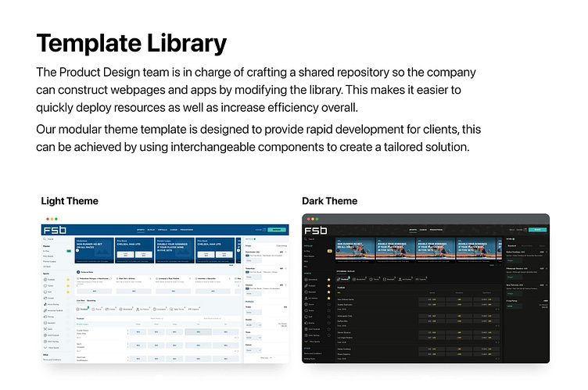
Task: Open Sports tab in Light Theme header
Action: (x=141, y=230)
